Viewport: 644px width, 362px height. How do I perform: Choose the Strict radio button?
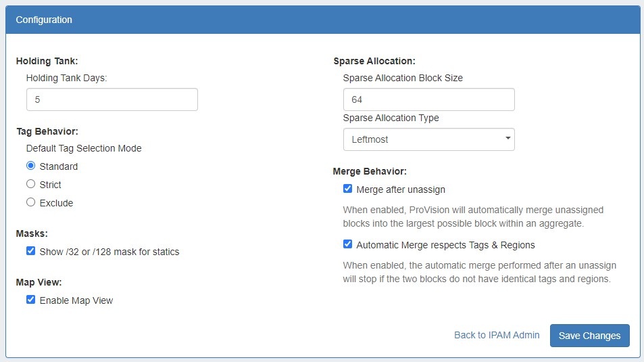30,184
